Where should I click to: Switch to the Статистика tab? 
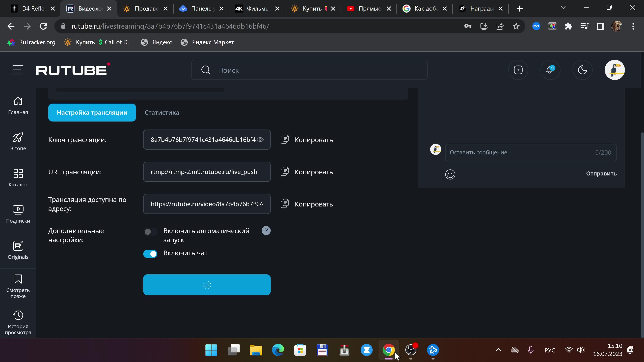[x=162, y=113]
